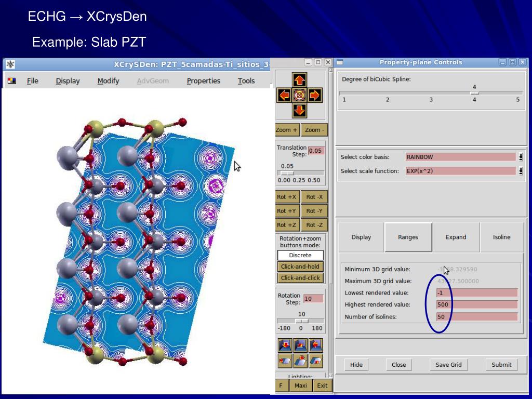The image size is (532, 399).
Task: Click the room-view icon with downward arrow
Action: click(x=285, y=345)
